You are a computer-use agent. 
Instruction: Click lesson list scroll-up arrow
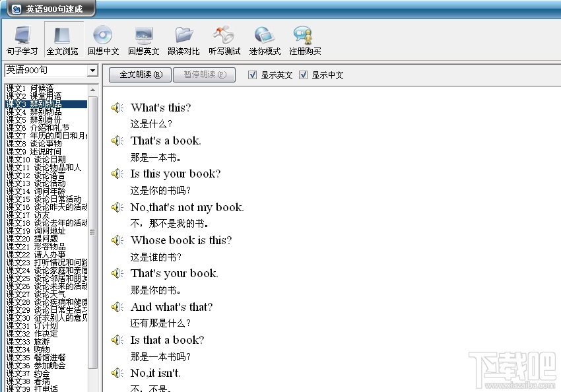[x=92, y=90]
